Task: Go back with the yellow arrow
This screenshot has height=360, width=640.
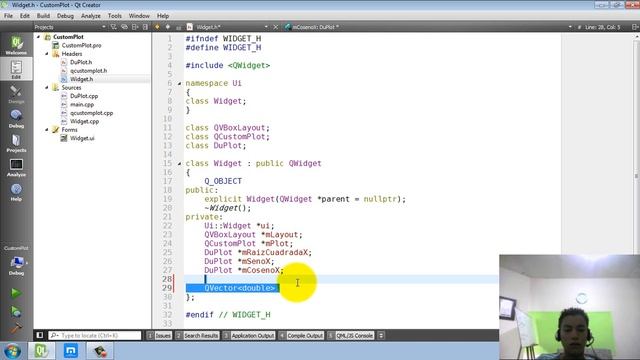Action: pyautogui.click(x=157, y=27)
